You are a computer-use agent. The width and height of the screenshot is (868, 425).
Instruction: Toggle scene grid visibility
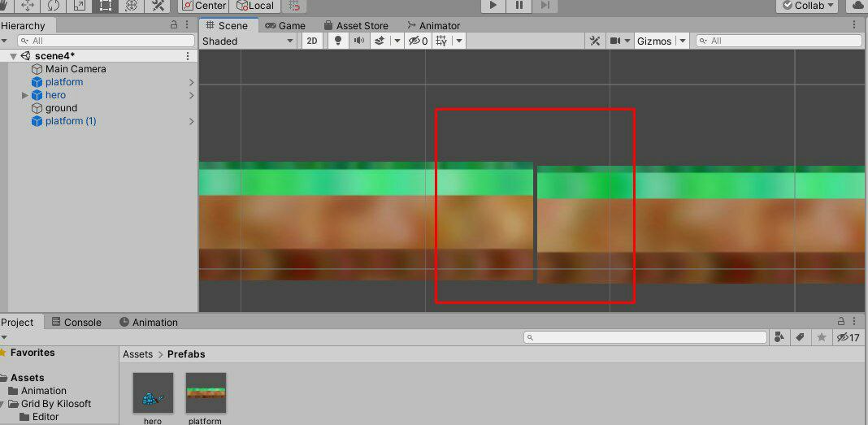[x=441, y=41]
